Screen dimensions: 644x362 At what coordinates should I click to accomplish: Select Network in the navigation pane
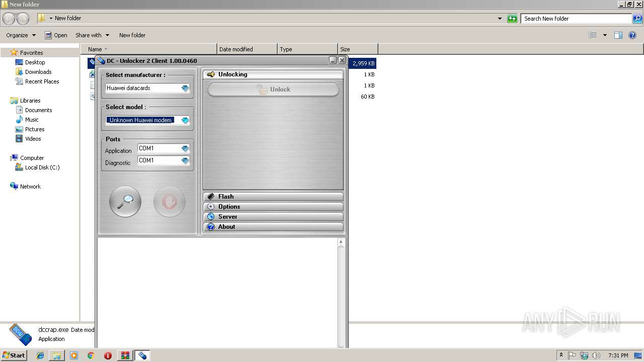[x=30, y=187]
